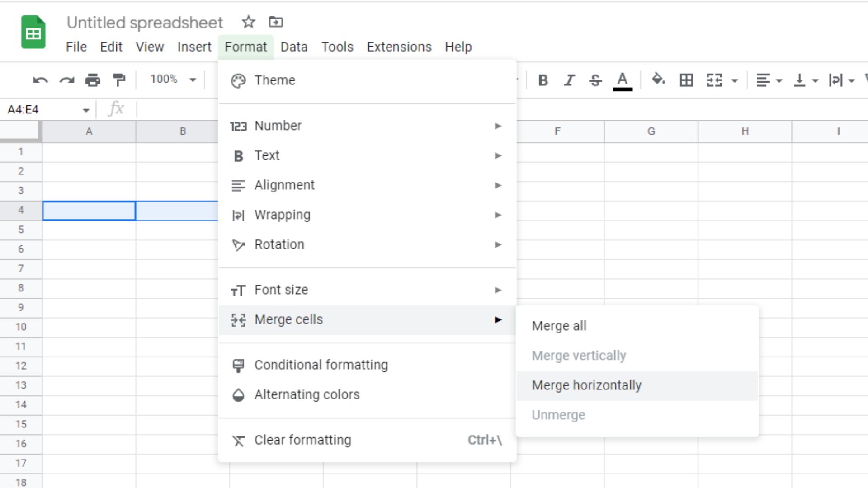Image resolution: width=868 pixels, height=488 pixels.
Task: Click the Merge cells toolbar icon
Action: [x=714, y=79]
